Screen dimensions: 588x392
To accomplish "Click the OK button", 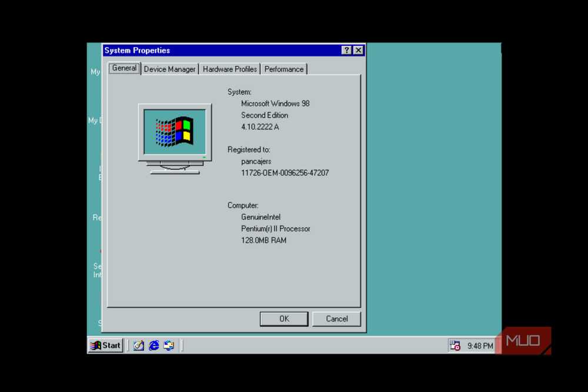I will pos(284,319).
